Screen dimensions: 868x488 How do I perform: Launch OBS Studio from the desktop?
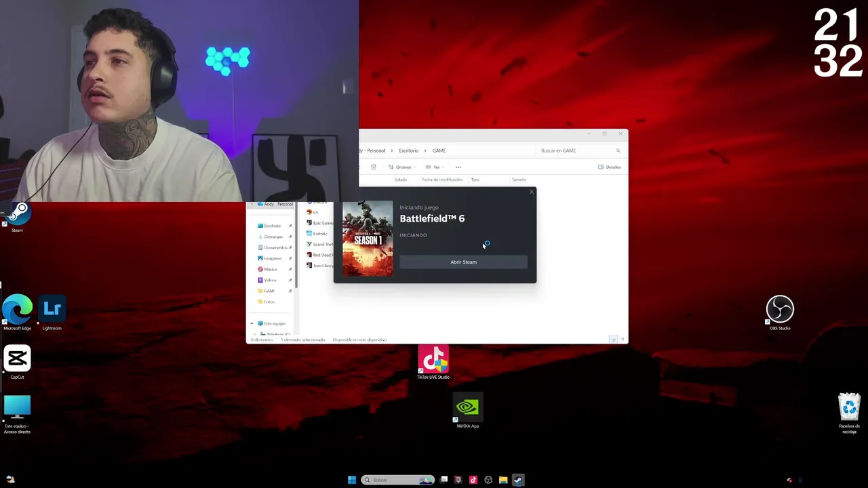coord(780,311)
